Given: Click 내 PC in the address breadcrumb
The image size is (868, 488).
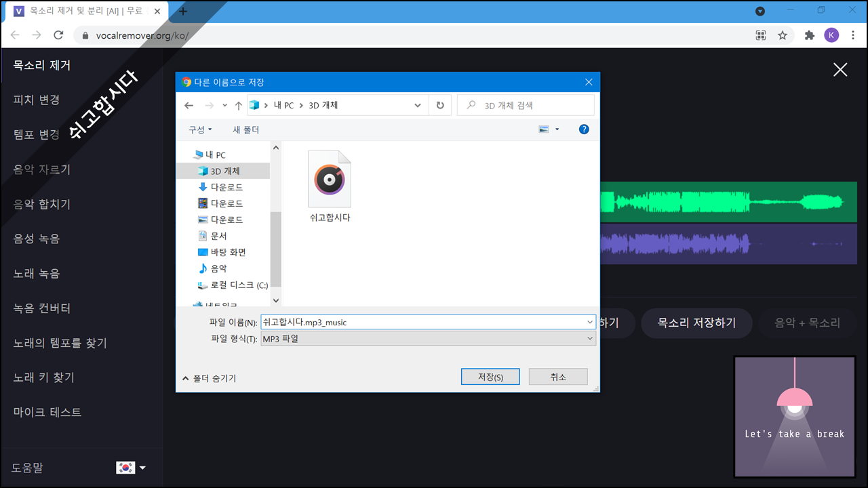Looking at the screenshot, I should pos(283,105).
